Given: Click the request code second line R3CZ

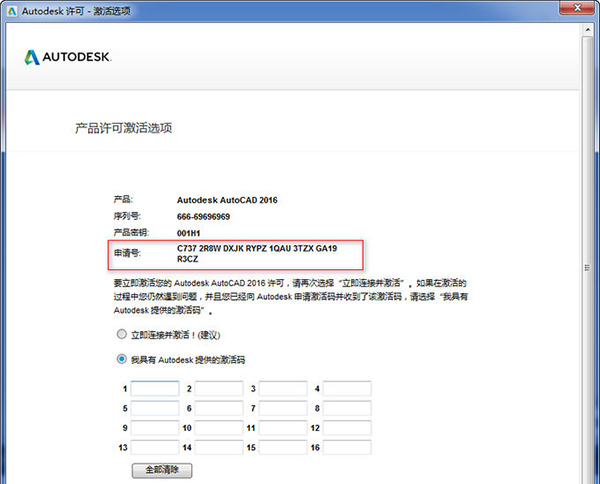Looking at the screenshot, I should pyautogui.click(x=188, y=259).
